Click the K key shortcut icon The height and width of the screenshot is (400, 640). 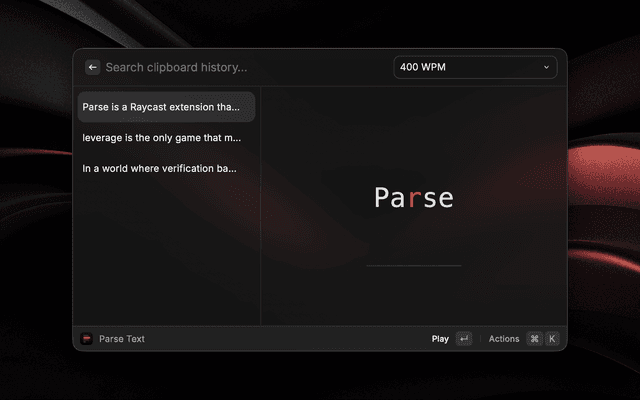[551, 339]
